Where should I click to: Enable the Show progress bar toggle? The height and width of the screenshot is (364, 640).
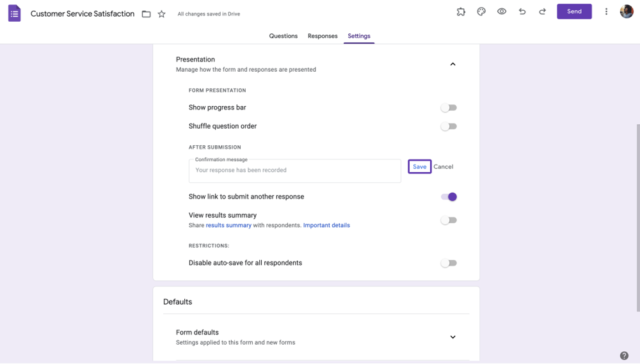pyautogui.click(x=449, y=108)
